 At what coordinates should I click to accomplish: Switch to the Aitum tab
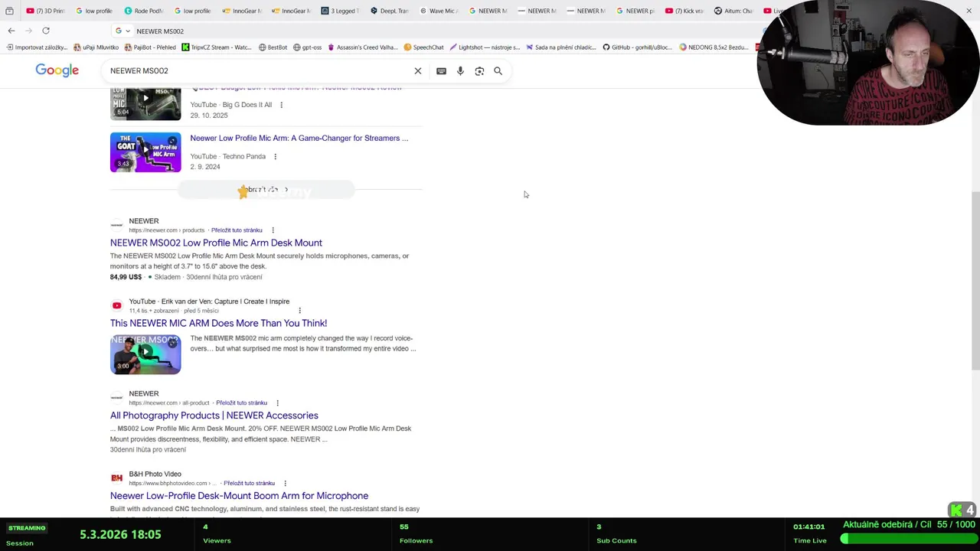click(733, 11)
